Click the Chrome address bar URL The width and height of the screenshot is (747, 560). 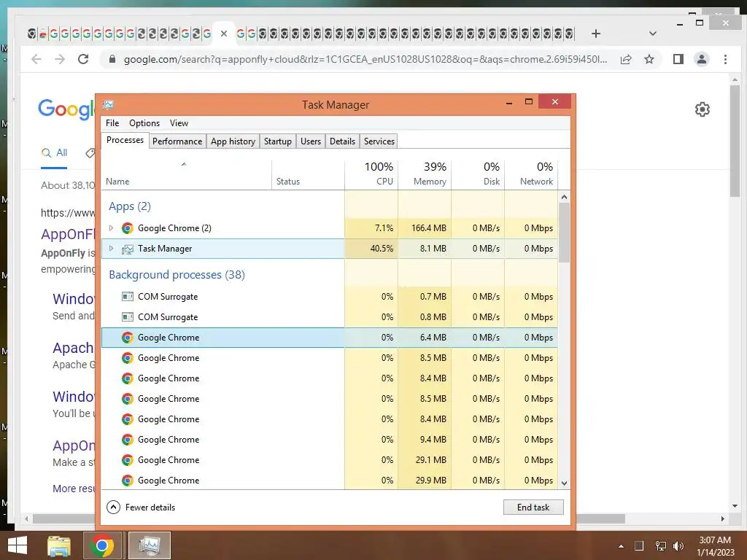point(365,59)
